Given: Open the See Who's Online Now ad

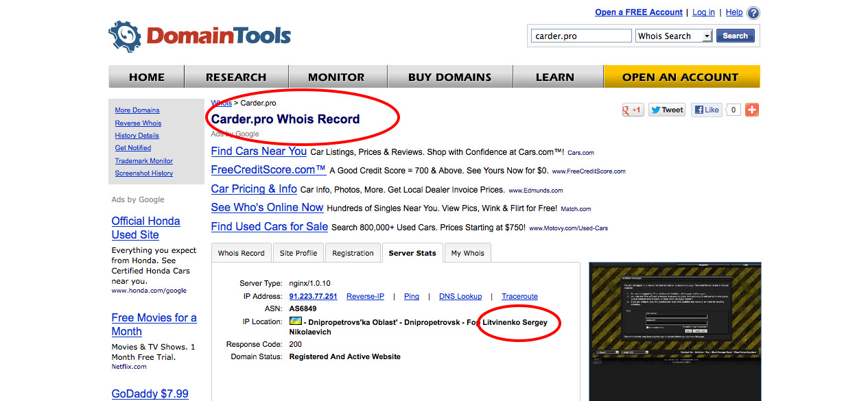Looking at the screenshot, I should point(267,208).
